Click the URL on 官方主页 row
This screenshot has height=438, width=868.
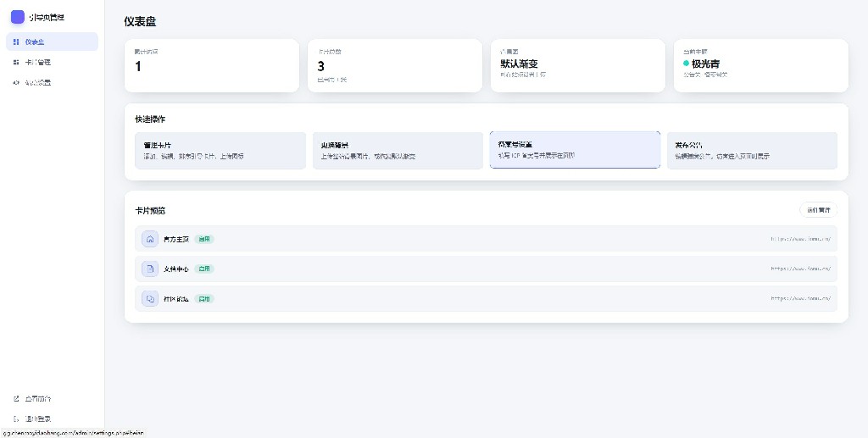click(800, 239)
